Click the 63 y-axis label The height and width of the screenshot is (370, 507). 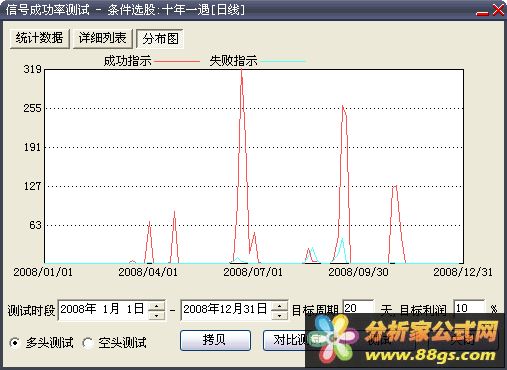(35, 225)
